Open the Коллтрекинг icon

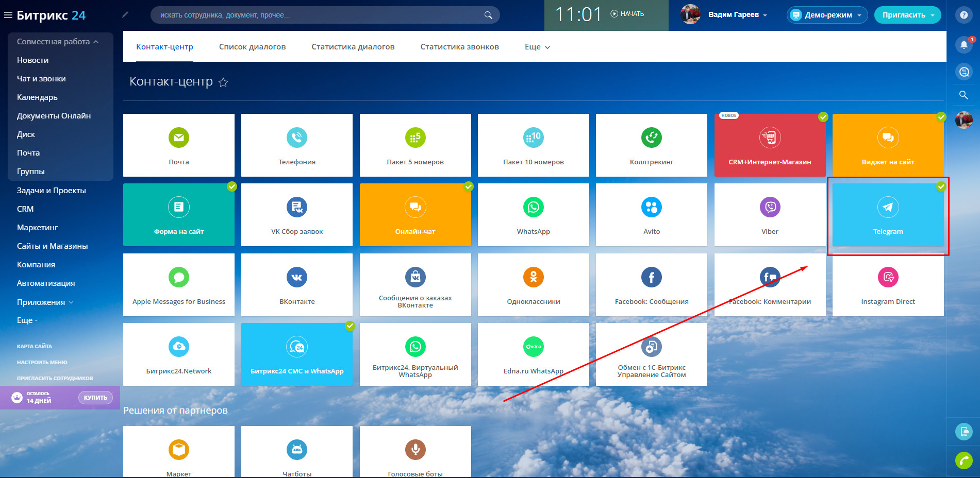[652, 138]
